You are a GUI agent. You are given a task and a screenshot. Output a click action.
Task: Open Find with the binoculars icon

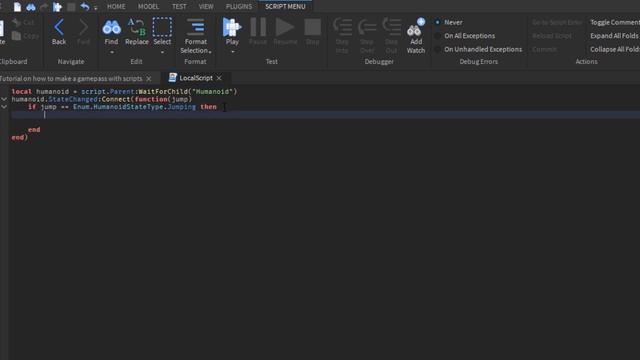(x=111, y=27)
